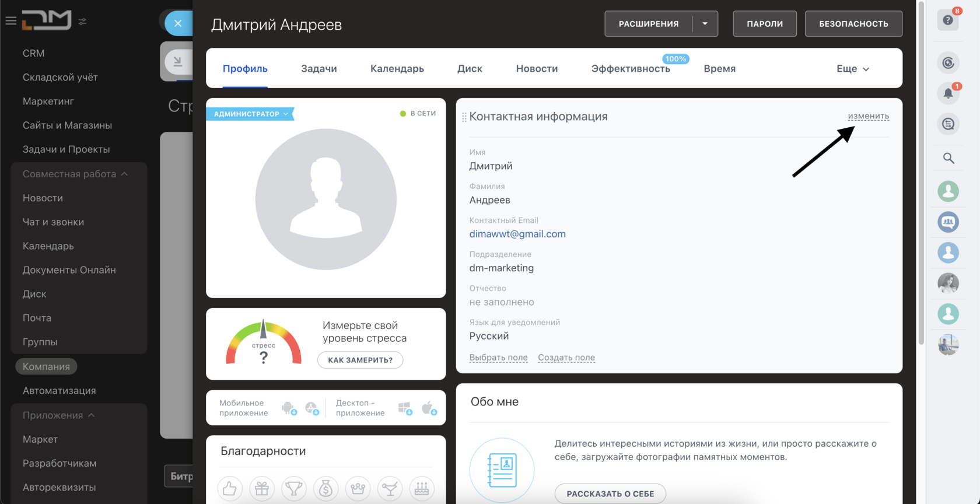Viewport: 980px width, 504px height.
Task: Expand the Расширения dropdown arrow
Action: pyautogui.click(x=705, y=24)
